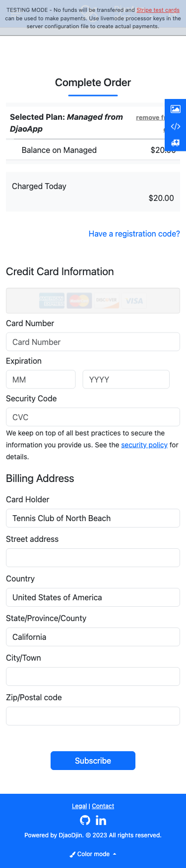186x868 pixels.
Task: Open the image gallery sidebar icon
Action: point(175,109)
